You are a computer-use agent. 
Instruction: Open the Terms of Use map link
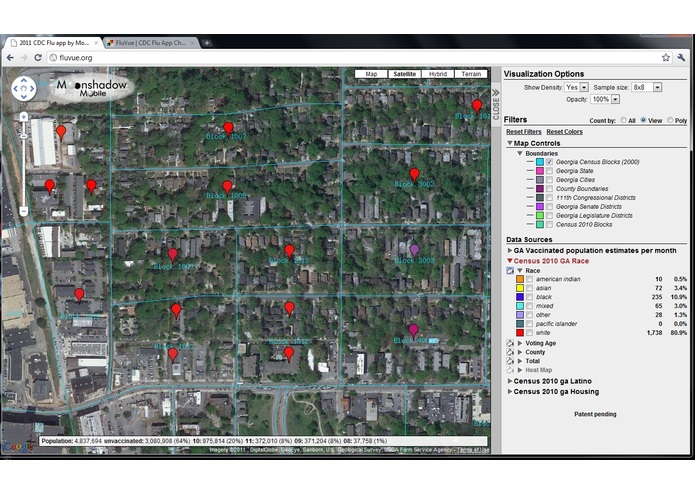[473, 450]
